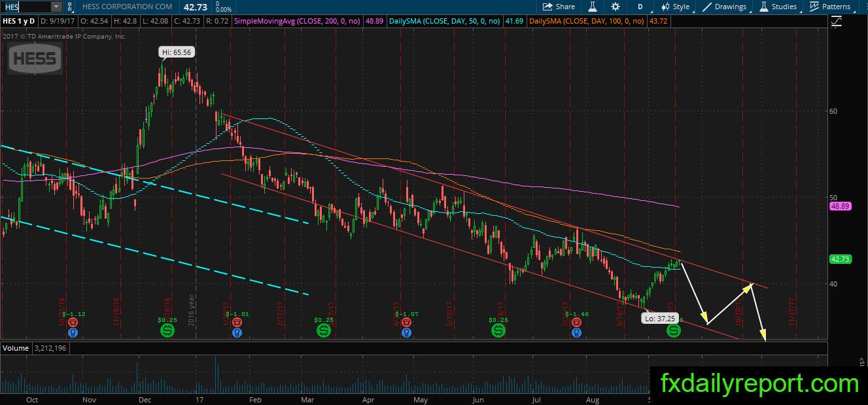
Task: Open the Patterns menu
Action: click(x=830, y=7)
